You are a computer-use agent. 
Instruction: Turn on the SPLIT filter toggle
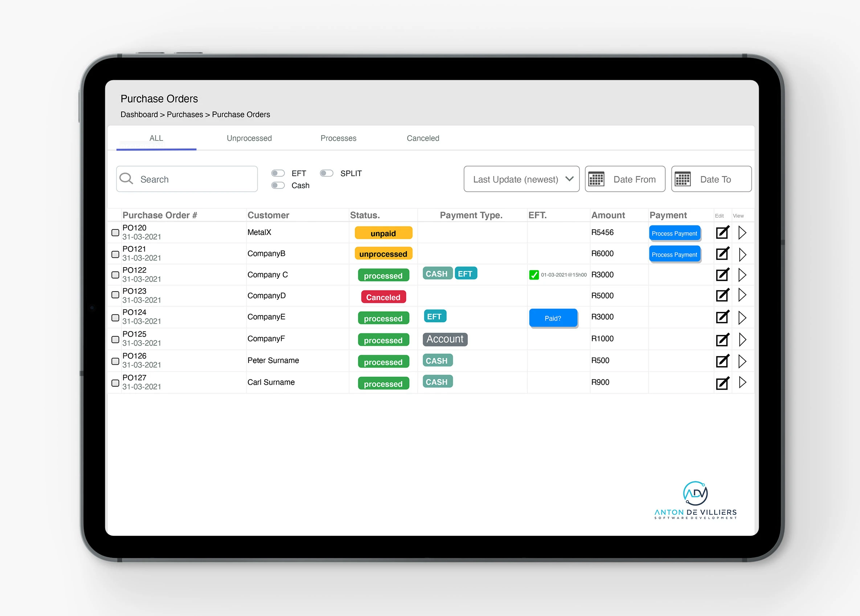327,174
